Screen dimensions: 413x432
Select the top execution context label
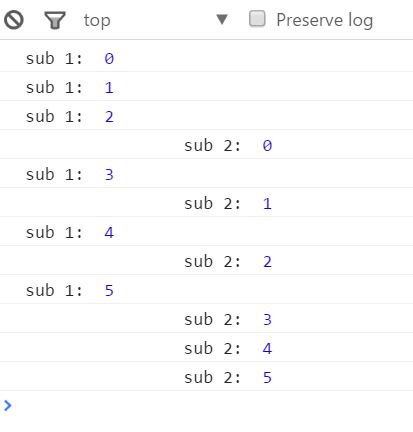97,21
